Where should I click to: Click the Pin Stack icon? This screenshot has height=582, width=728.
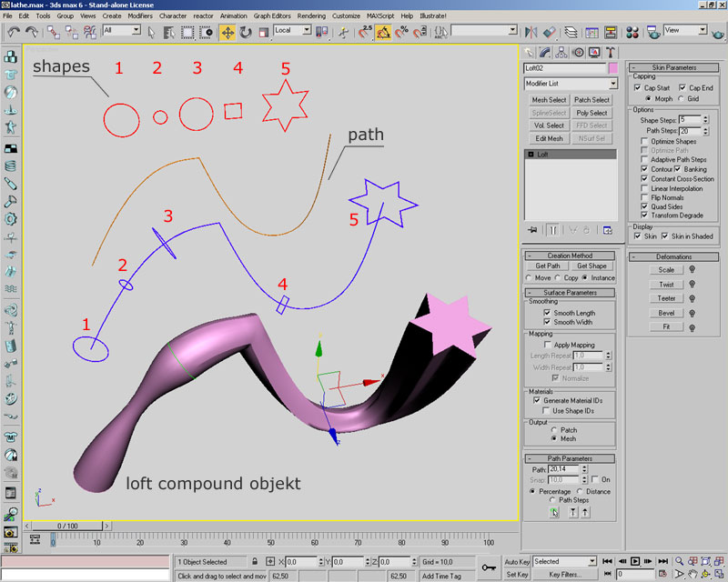pyautogui.click(x=531, y=229)
